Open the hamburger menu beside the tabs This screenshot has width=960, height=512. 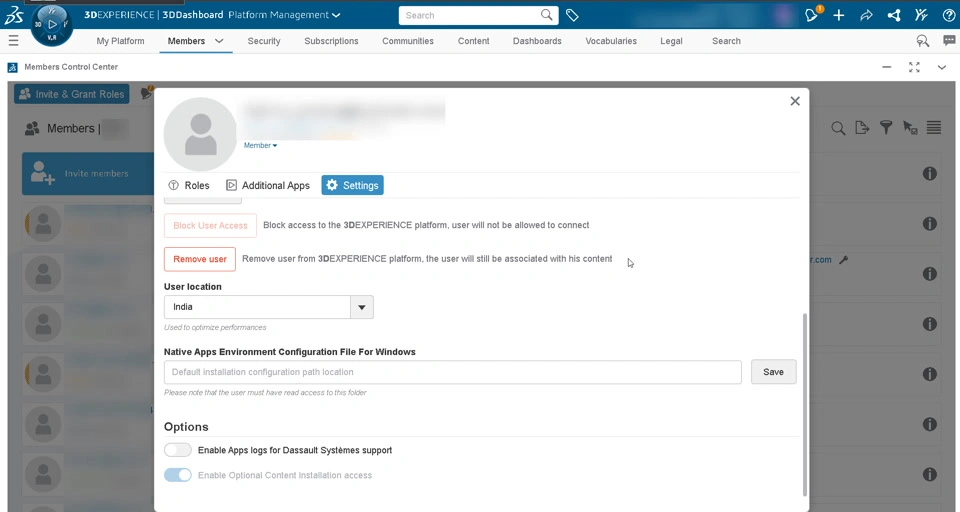[13, 40]
